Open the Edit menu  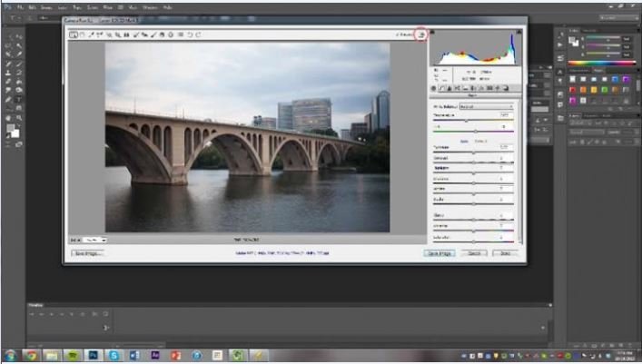pyautogui.click(x=33, y=7)
